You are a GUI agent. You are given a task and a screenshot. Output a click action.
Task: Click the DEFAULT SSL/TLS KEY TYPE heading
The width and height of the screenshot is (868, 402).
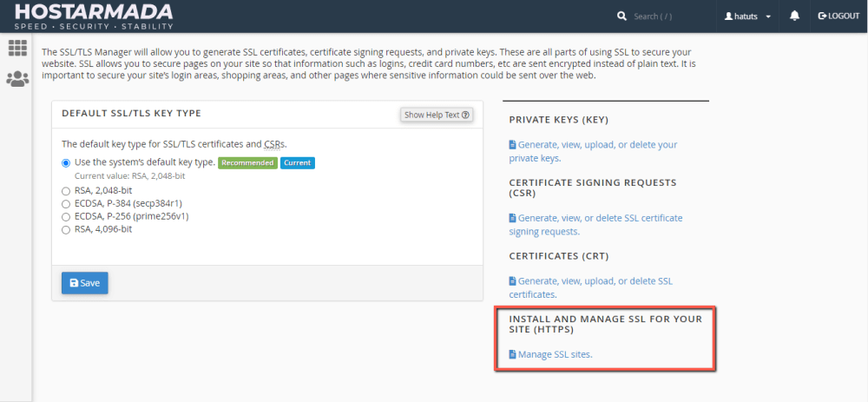131,114
